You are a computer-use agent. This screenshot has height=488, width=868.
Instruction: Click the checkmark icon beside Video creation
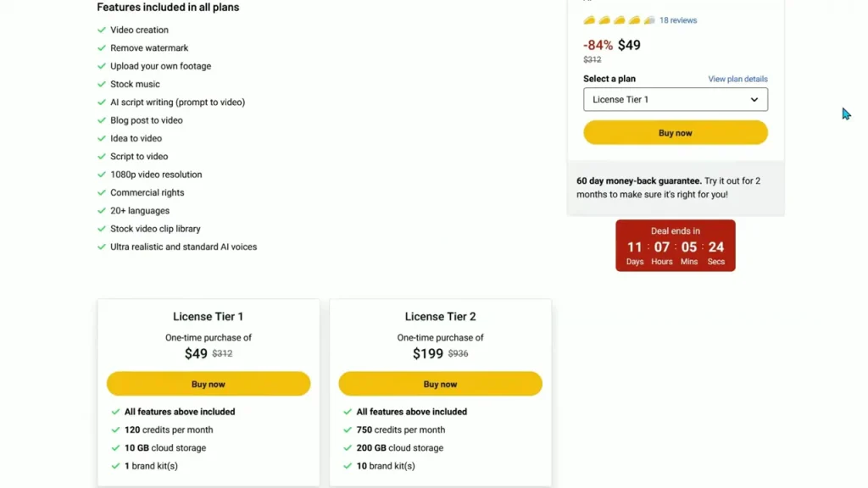pos(102,30)
